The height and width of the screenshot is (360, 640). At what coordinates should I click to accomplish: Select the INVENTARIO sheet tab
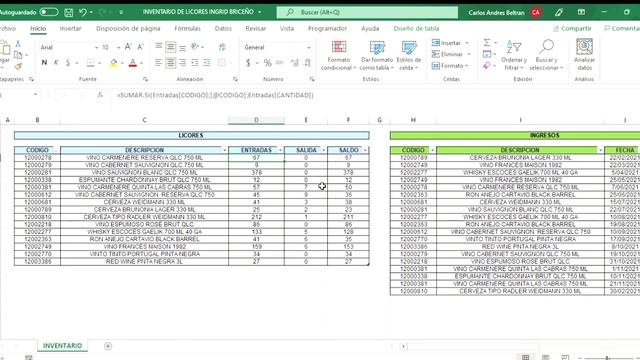(x=62, y=346)
